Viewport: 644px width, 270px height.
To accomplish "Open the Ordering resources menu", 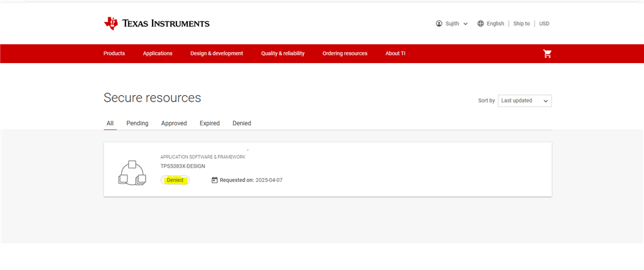I will (345, 53).
